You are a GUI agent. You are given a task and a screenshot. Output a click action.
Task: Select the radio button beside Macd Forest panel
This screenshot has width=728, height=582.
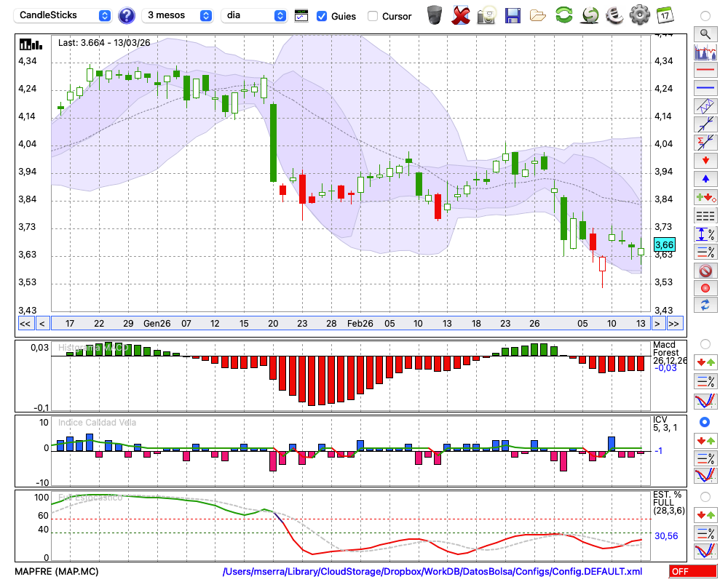click(x=705, y=343)
